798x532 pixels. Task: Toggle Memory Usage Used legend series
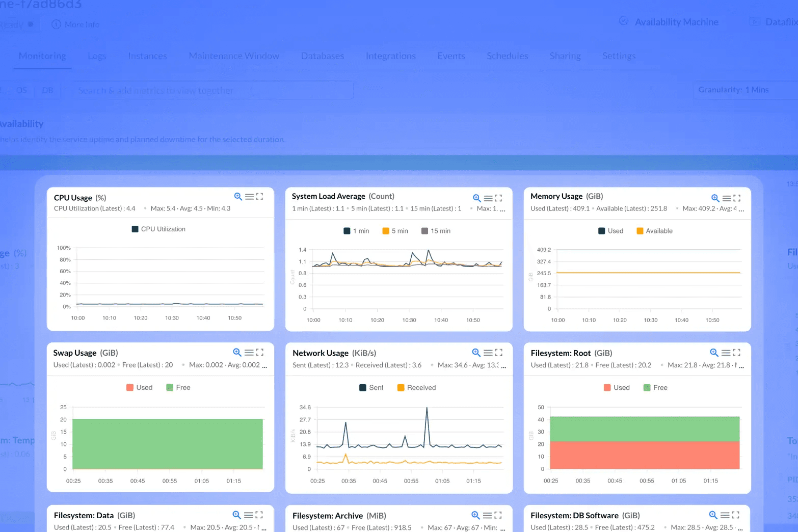point(611,231)
